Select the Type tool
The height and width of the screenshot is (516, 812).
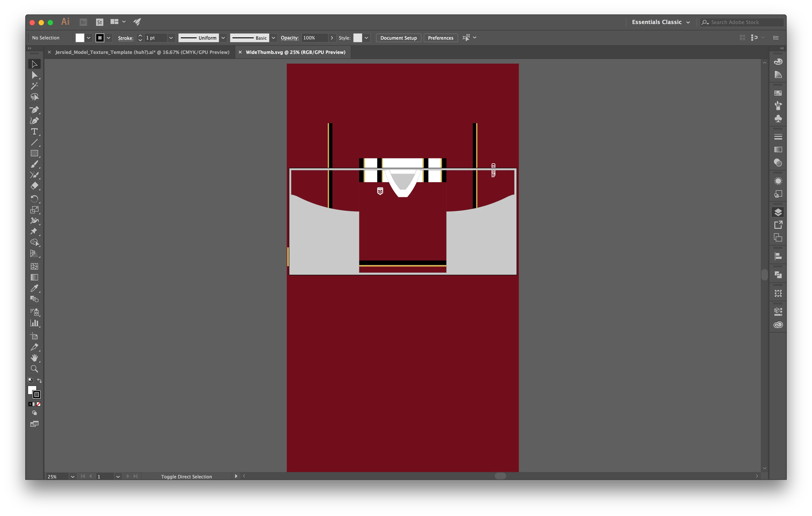click(x=34, y=131)
